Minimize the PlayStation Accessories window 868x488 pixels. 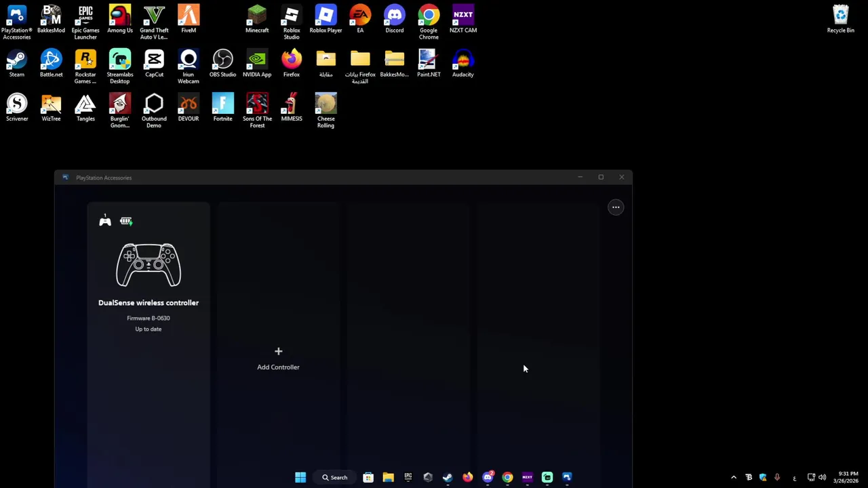[580, 178]
